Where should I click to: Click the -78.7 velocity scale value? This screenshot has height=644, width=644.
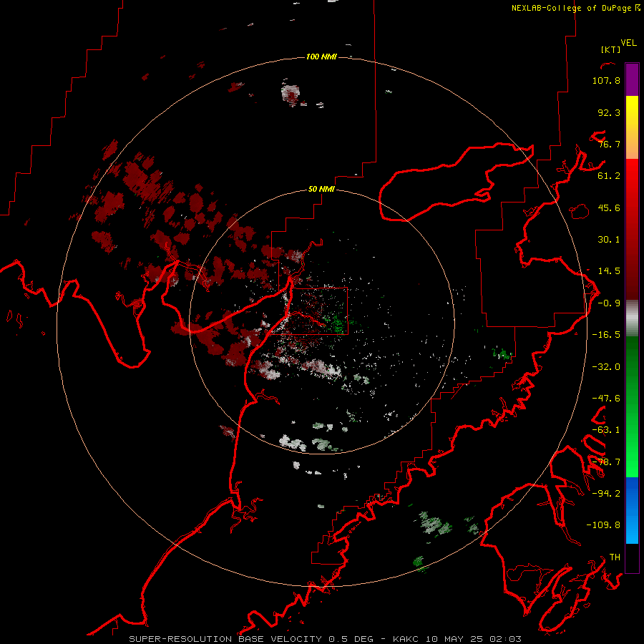pyautogui.click(x=606, y=462)
